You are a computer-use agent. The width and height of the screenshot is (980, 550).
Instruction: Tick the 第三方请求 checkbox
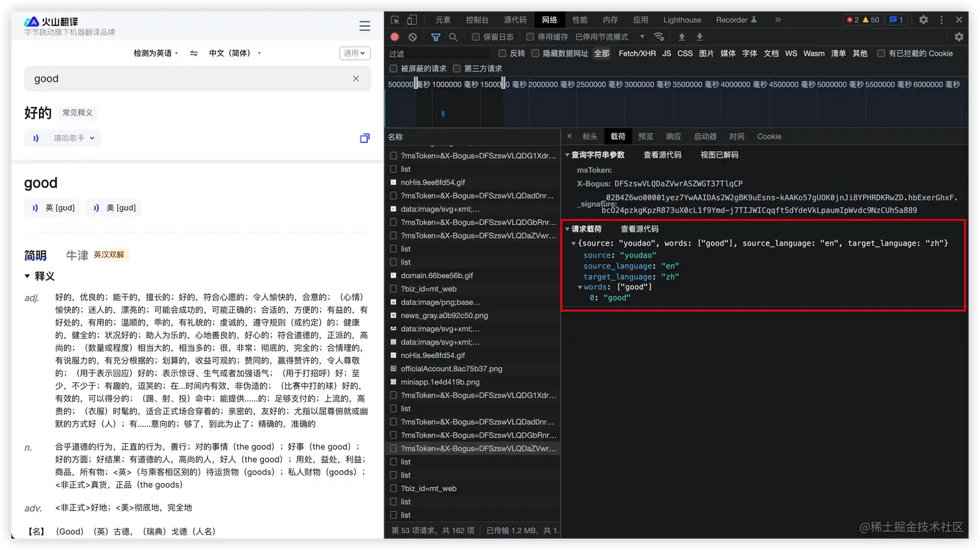pyautogui.click(x=457, y=69)
